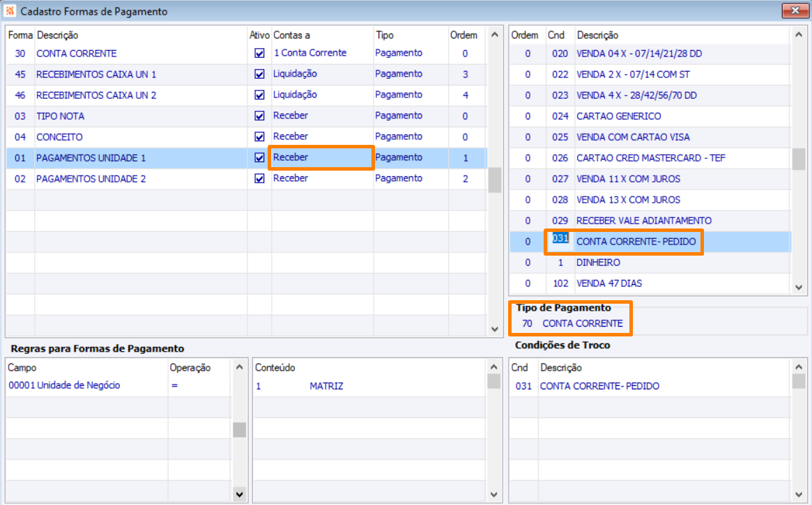812x505 pixels.
Task: Select PAGAMENTOS UNIDADE 1 description
Action: click(91, 158)
